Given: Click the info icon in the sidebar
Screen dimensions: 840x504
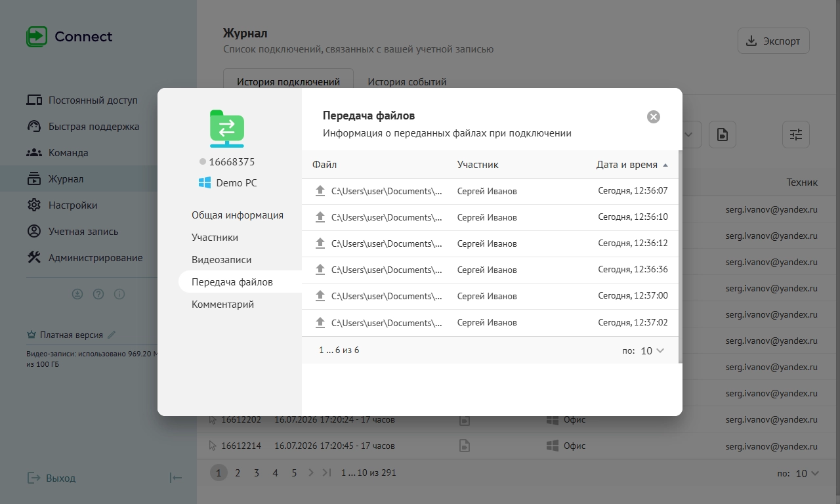Looking at the screenshot, I should tap(119, 294).
